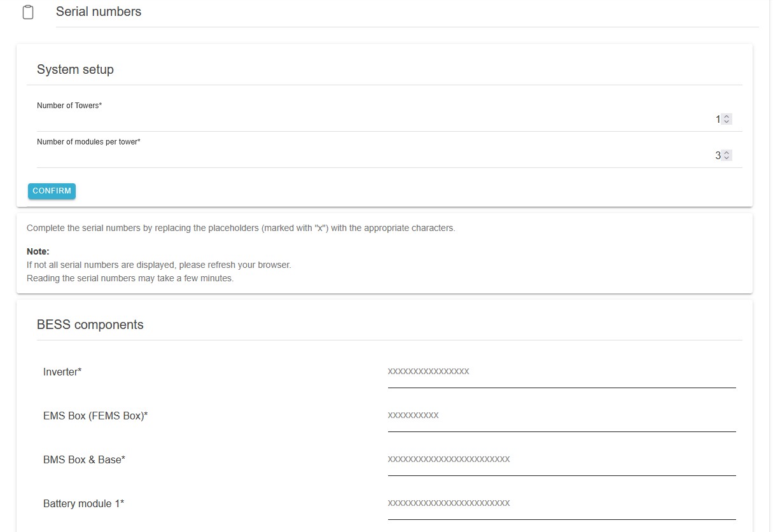Screen dimensions: 773x532
Task: Focus the Inverter serial number field
Action: 561,372
